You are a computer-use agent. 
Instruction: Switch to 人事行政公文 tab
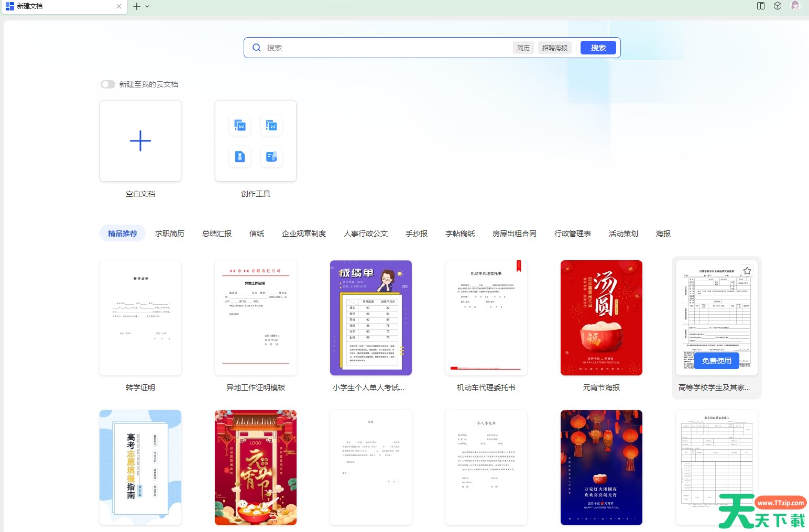click(366, 234)
